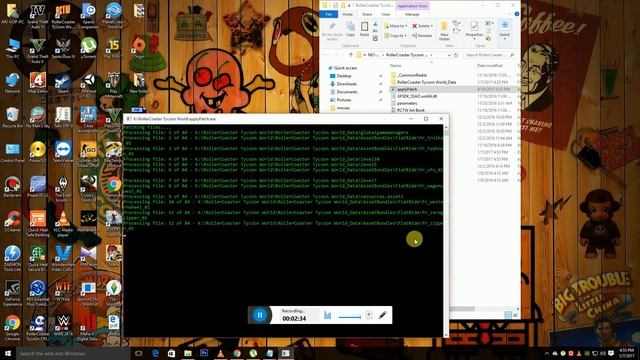Switch to the Share ribbon tab
This screenshot has width=640, height=360.
367,14
